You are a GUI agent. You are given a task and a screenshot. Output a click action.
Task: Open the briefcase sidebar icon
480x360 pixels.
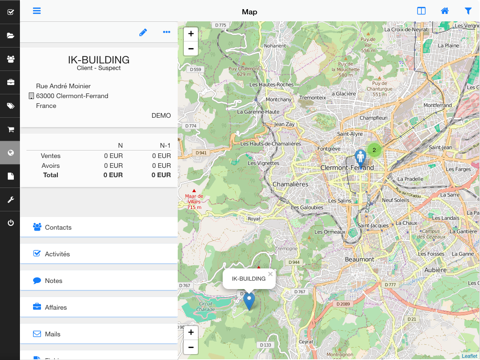tap(11, 82)
